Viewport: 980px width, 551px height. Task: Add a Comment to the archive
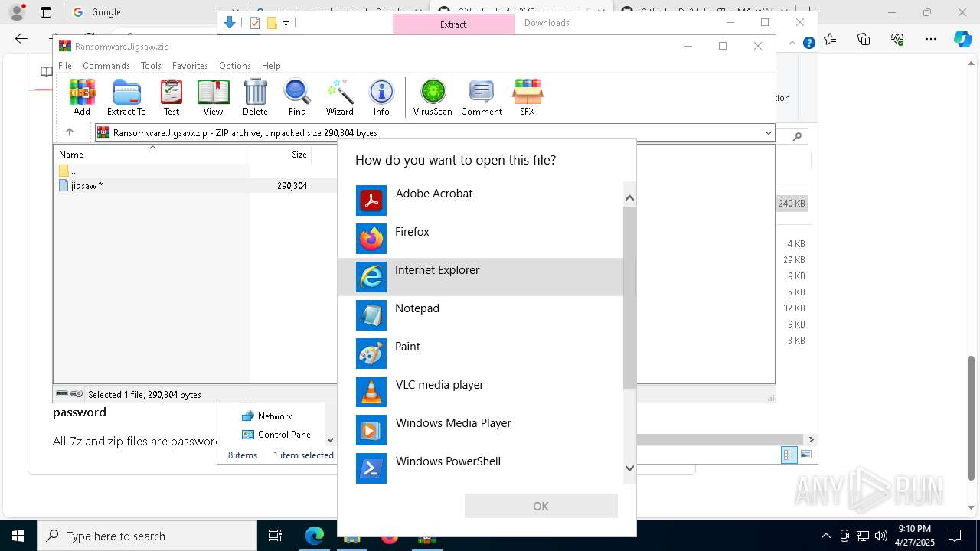coord(482,97)
